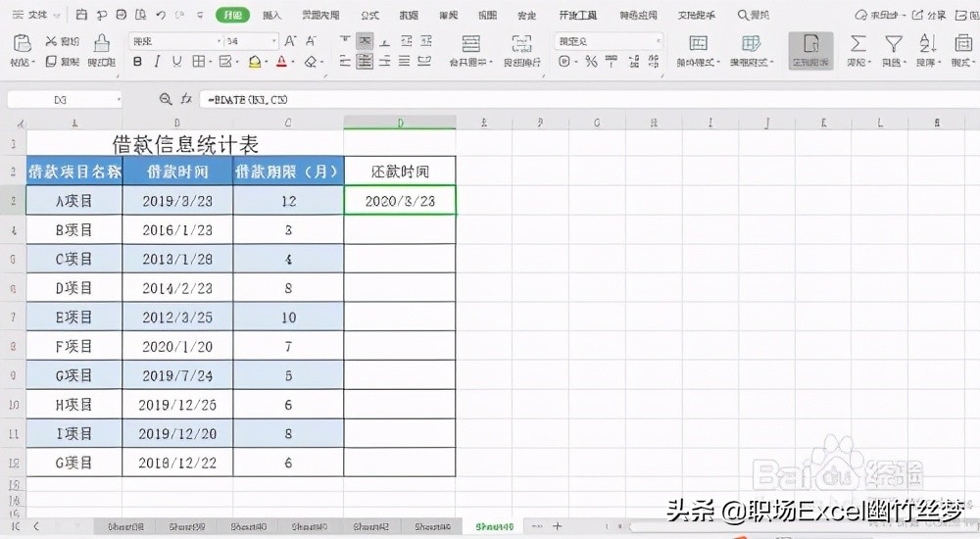Click the decrease decimal icon

click(x=654, y=62)
